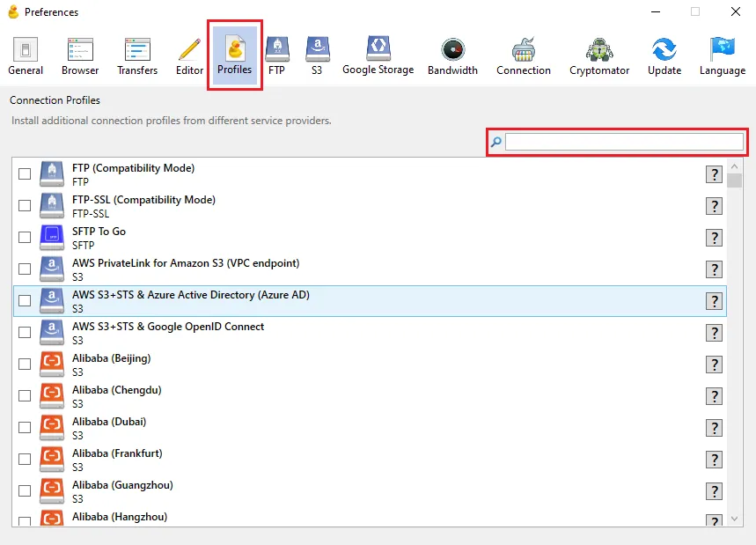Screen dimensions: 756x545
Task: Click the Alibaba (Chengdu) drive icon
Action: (52, 395)
